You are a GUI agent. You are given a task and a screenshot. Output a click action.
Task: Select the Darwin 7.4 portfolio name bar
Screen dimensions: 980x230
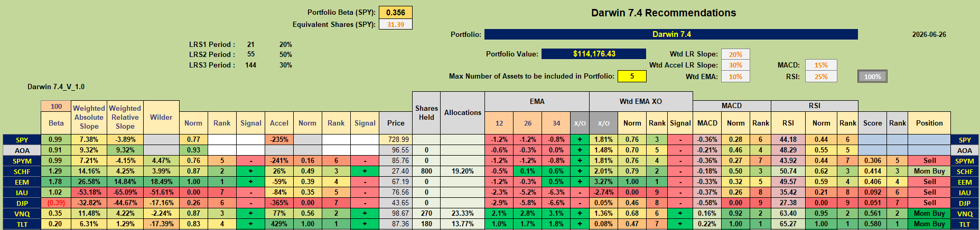click(671, 34)
